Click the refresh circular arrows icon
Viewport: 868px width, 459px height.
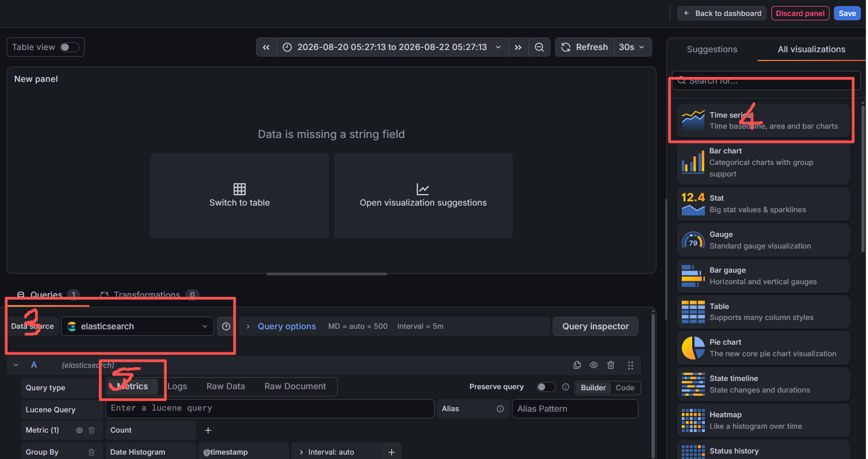pos(566,47)
